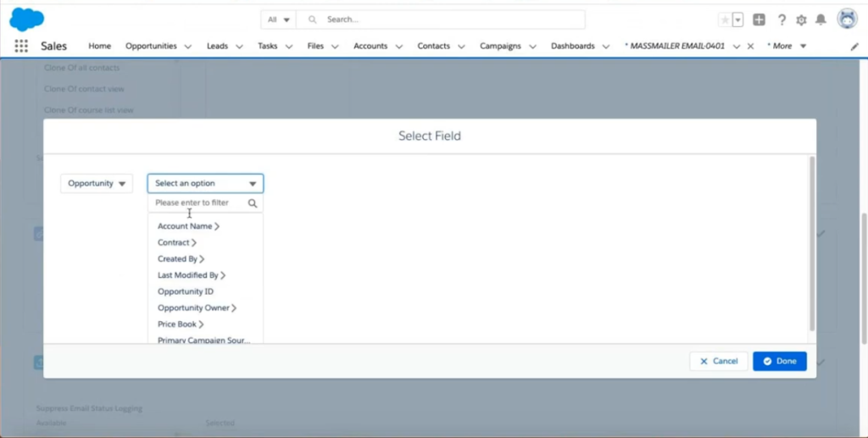The height and width of the screenshot is (438, 868).
Task: Click the Cancel button
Action: (x=719, y=361)
